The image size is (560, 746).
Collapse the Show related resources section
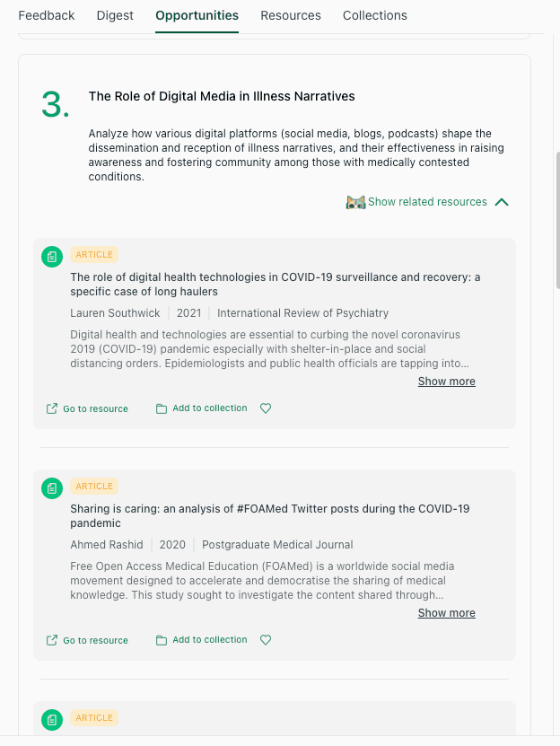click(x=502, y=202)
